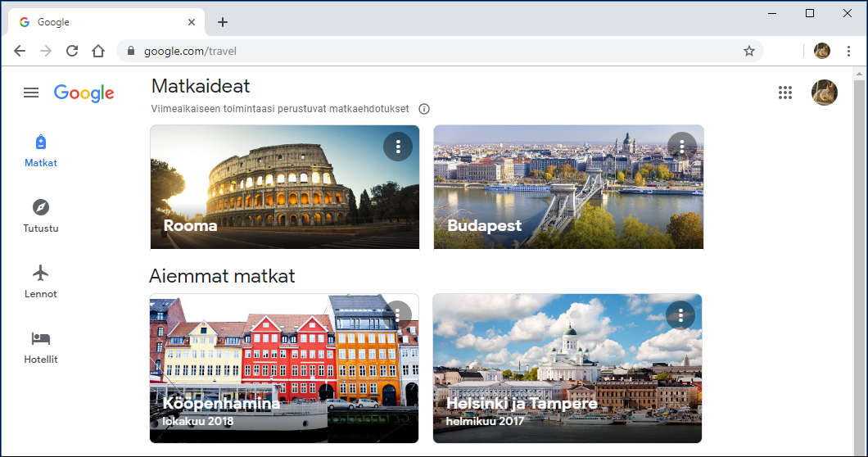The height and width of the screenshot is (457, 868).
Task: Click the Viimeaikaiseen toimintaasi subtitle text
Action: 280,109
